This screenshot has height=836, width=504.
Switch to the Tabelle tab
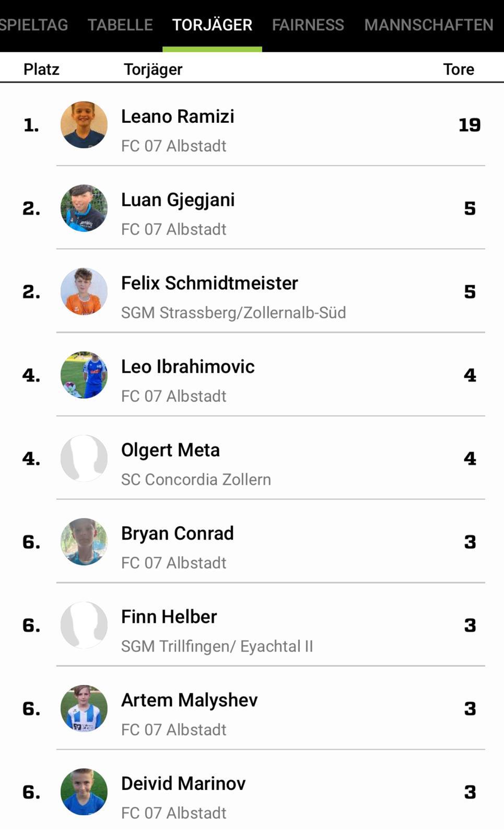click(x=120, y=25)
